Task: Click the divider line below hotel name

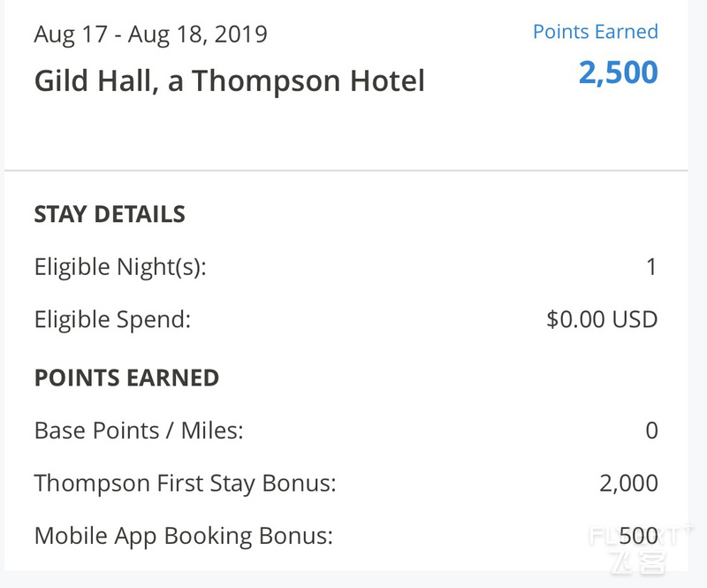Action: tap(346, 171)
